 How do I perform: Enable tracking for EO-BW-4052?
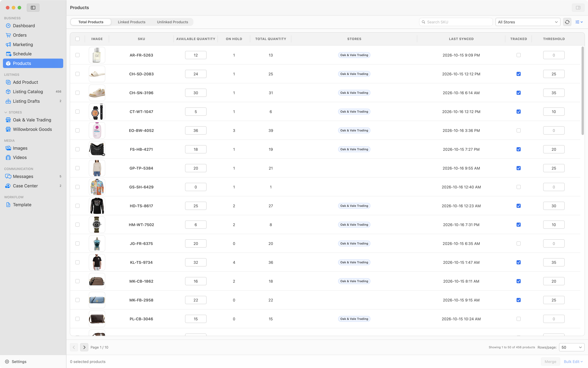[518, 130]
